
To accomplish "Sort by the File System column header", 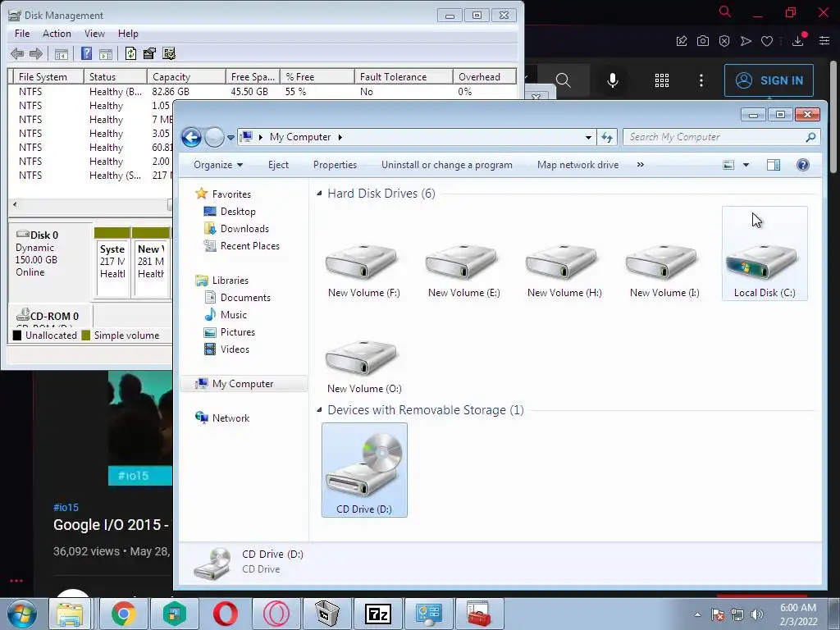I will pos(48,76).
